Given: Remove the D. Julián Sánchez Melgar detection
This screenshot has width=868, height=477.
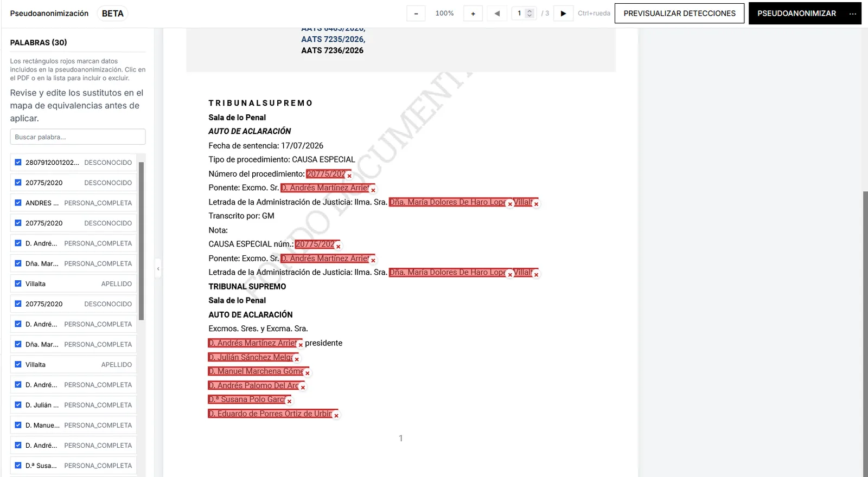Looking at the screenshot, I should tap(297, 359).
